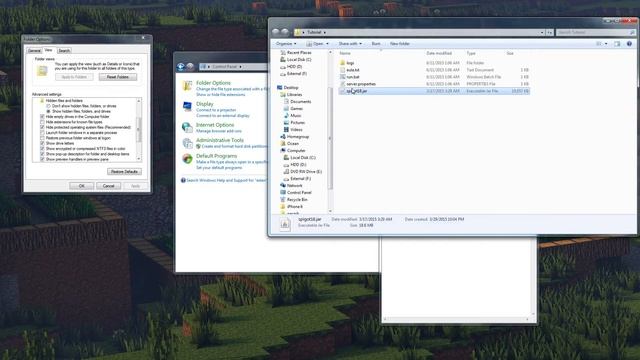Open Explorer help via the question mark icon

point(629,44)
